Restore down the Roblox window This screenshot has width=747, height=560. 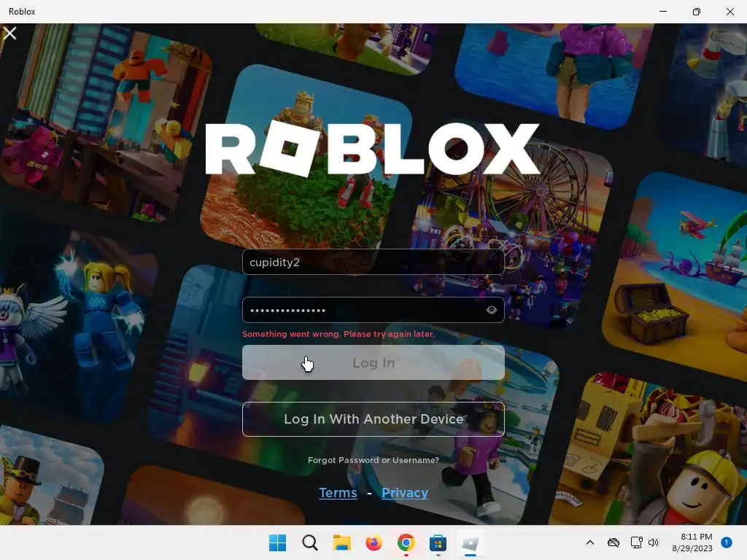tap(696, 12)
